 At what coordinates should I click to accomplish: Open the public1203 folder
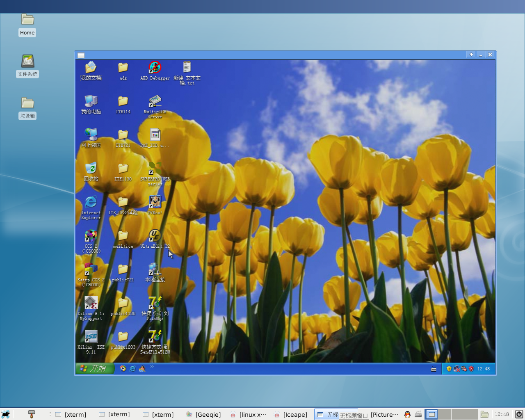tap(123, 340)
